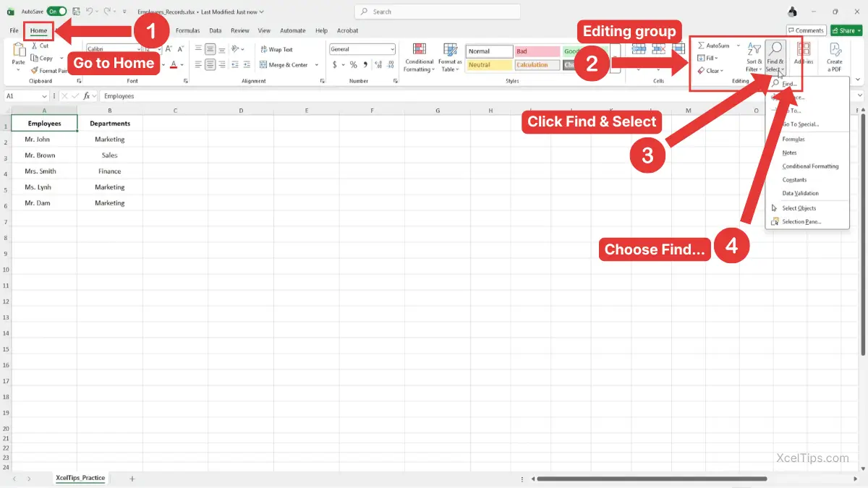The image size is (868, 488).
Task: Select the cell containing Mrs. Smith
Action: [44, 171]
